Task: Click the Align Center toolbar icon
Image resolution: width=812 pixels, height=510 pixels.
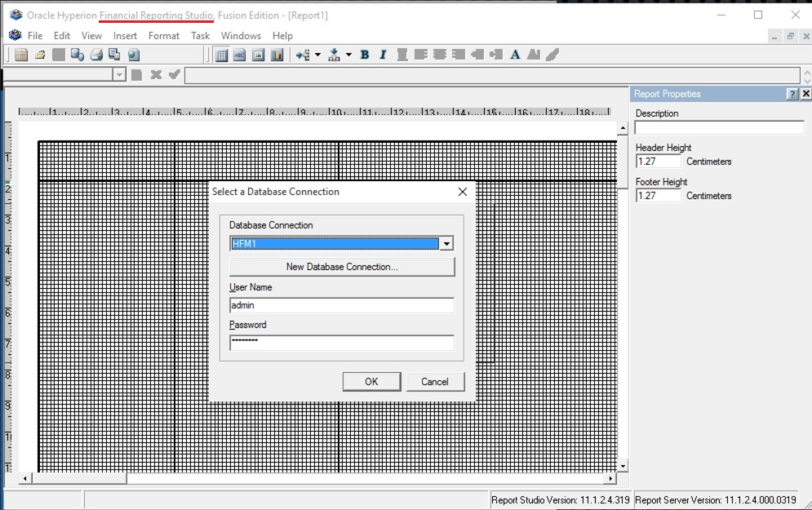Action: tap(439, 55)
